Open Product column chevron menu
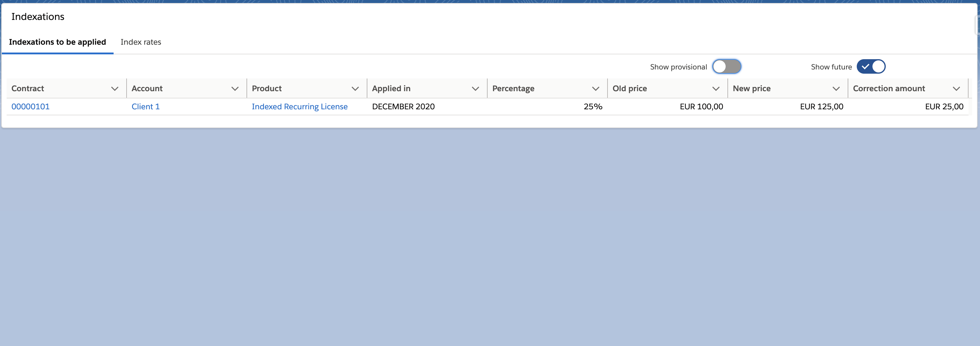The image size is (980, 346). 355,88
